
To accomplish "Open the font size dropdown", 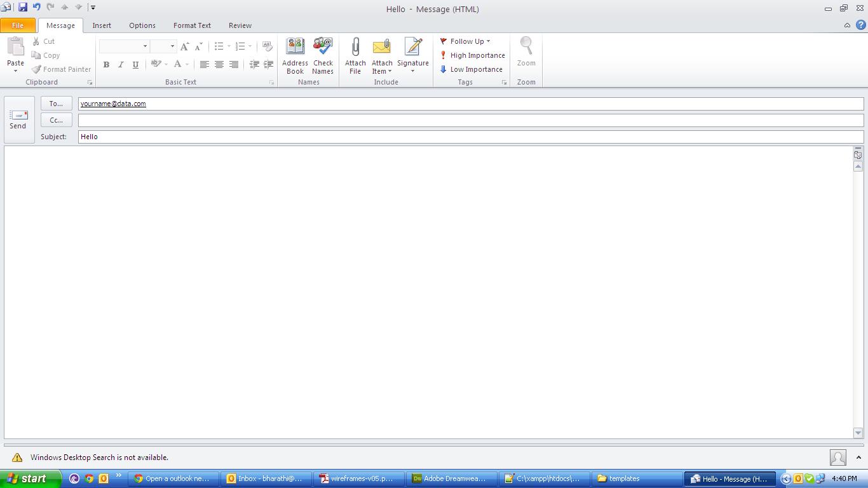I will coord(171,46).
